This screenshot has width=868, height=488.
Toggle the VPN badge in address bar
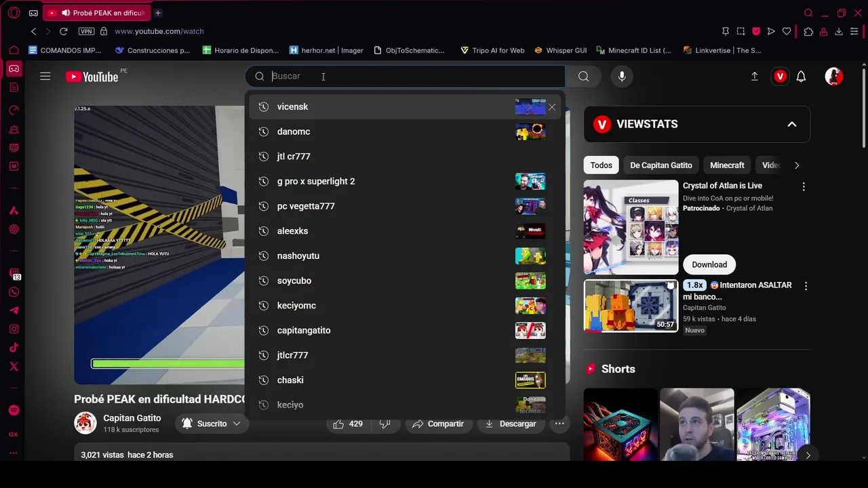click(x=86, y=31)
